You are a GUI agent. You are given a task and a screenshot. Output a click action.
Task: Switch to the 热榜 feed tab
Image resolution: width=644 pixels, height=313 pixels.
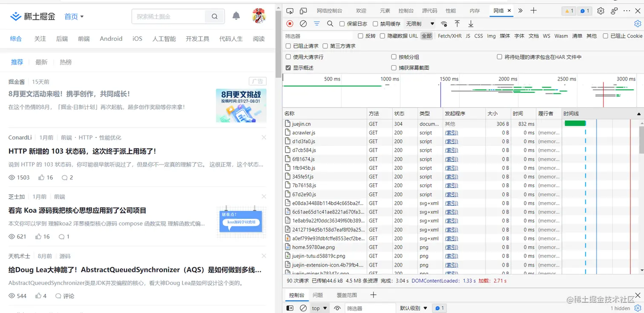[x=66, y=62]
